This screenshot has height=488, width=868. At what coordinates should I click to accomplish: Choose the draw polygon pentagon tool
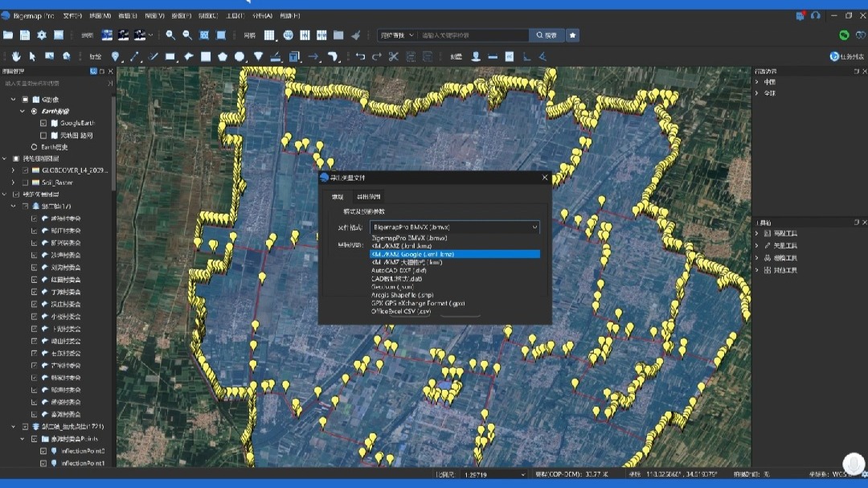(223, 56)
